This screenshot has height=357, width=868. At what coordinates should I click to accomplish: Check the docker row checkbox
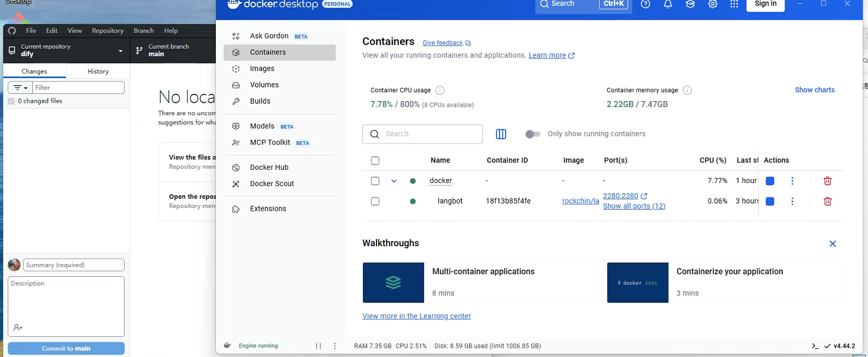375,181
